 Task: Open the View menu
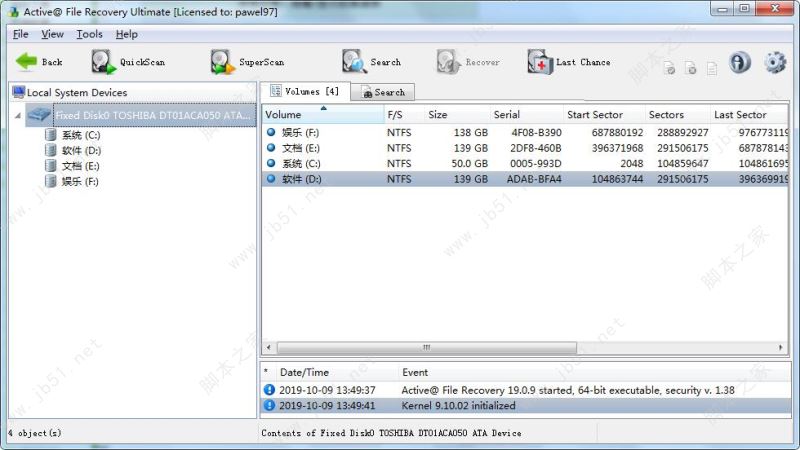53,34
